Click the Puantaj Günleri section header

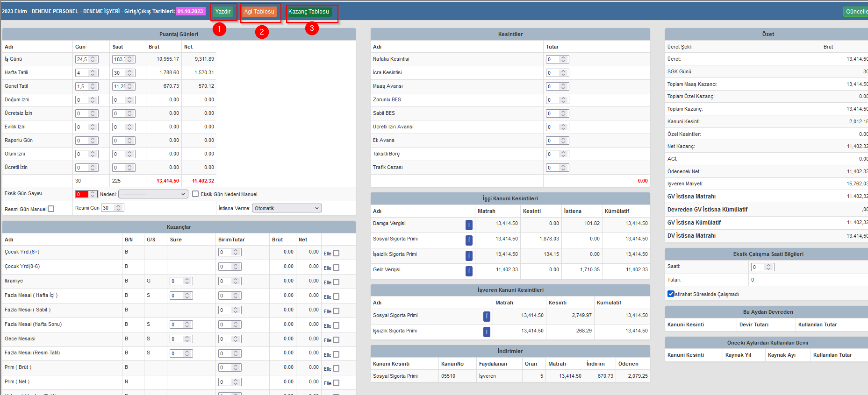[179, 34]
